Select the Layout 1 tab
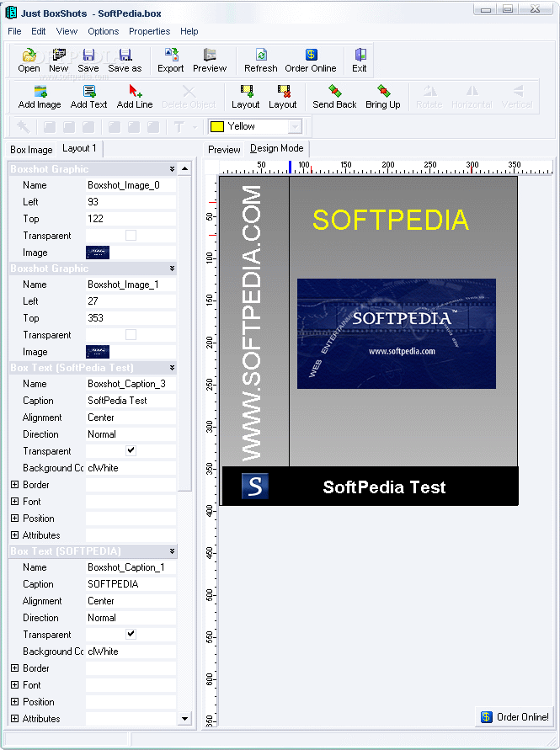 tap(79, 148)
